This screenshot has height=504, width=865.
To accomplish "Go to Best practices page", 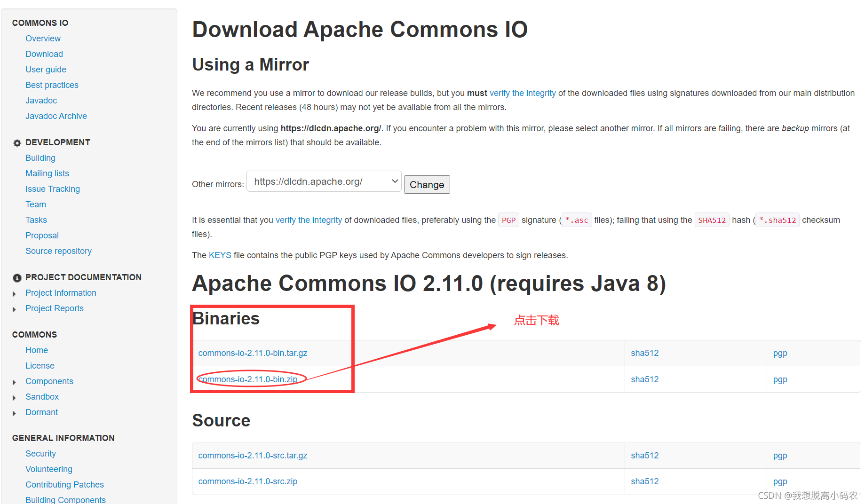I will 52,85.
